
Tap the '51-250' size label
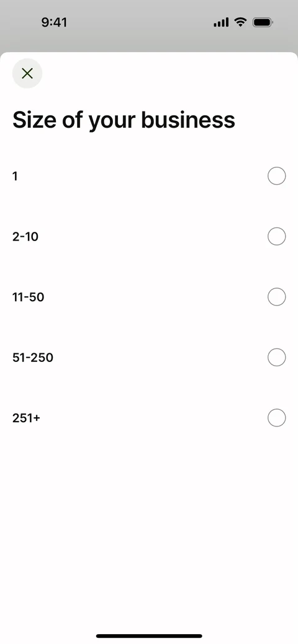(x=33, y=358)
